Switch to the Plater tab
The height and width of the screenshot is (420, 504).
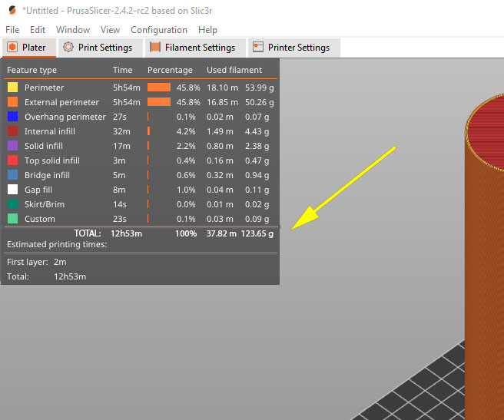click(x=29, y=48)
